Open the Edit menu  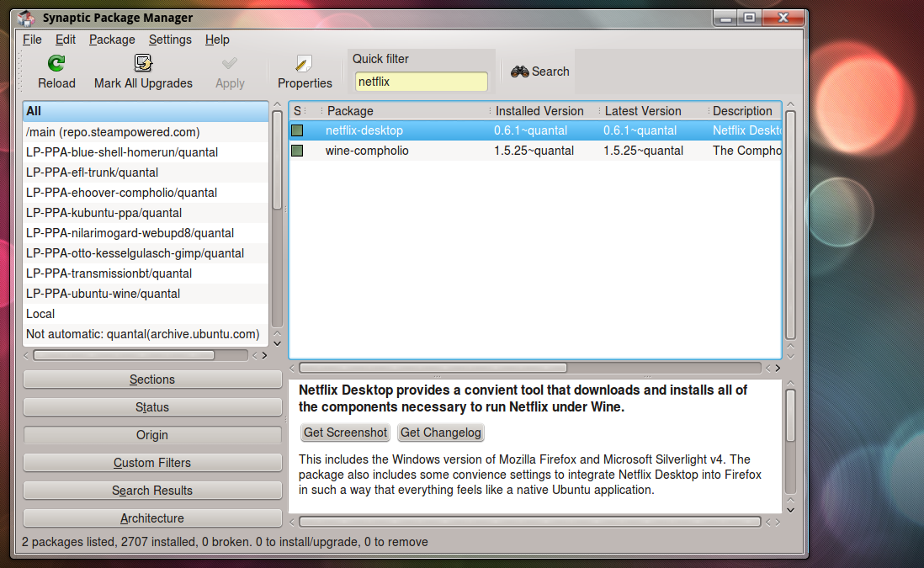66,40
